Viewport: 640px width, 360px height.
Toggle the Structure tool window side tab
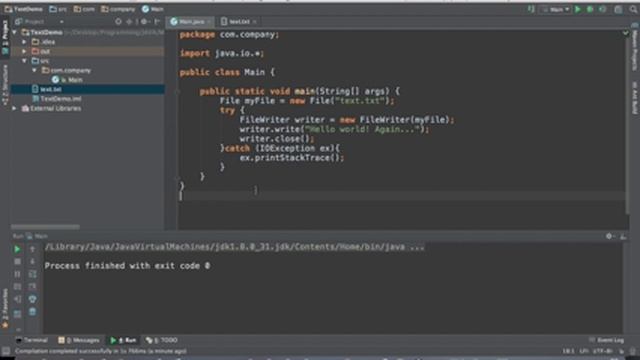pos(5,84)
